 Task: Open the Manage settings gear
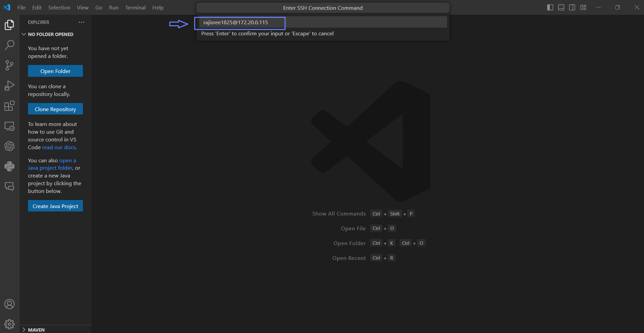[9, 324]
